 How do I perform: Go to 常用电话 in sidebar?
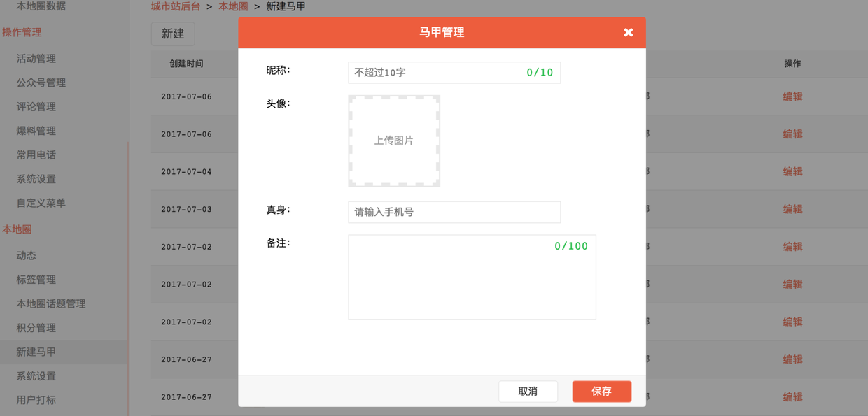(x=36, y=155)
